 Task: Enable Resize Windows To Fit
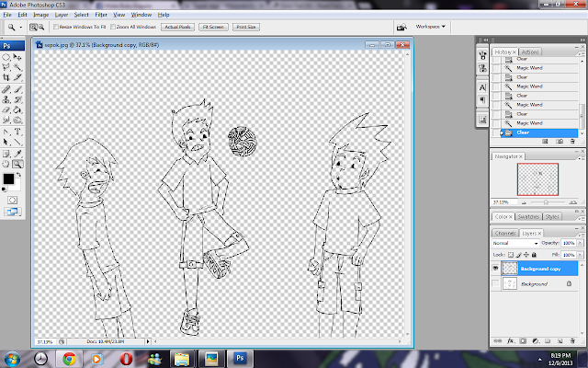click(56, 27)
